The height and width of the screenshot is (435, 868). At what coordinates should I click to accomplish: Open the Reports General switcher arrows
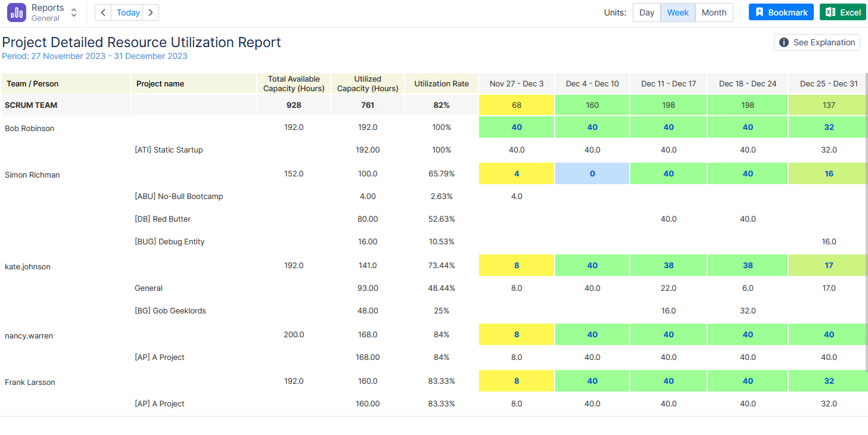pos(74,13)
